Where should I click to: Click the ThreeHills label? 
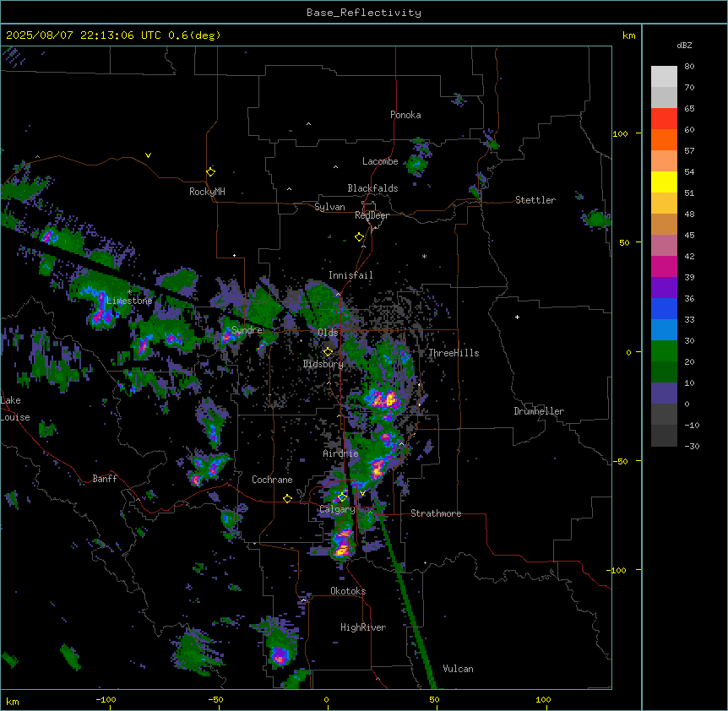point(454,353)
